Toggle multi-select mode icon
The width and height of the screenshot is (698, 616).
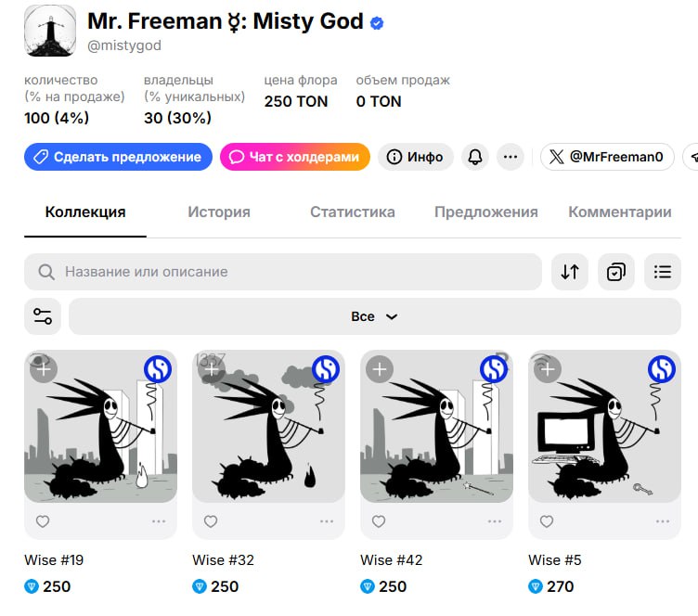(x=616, y=272)
